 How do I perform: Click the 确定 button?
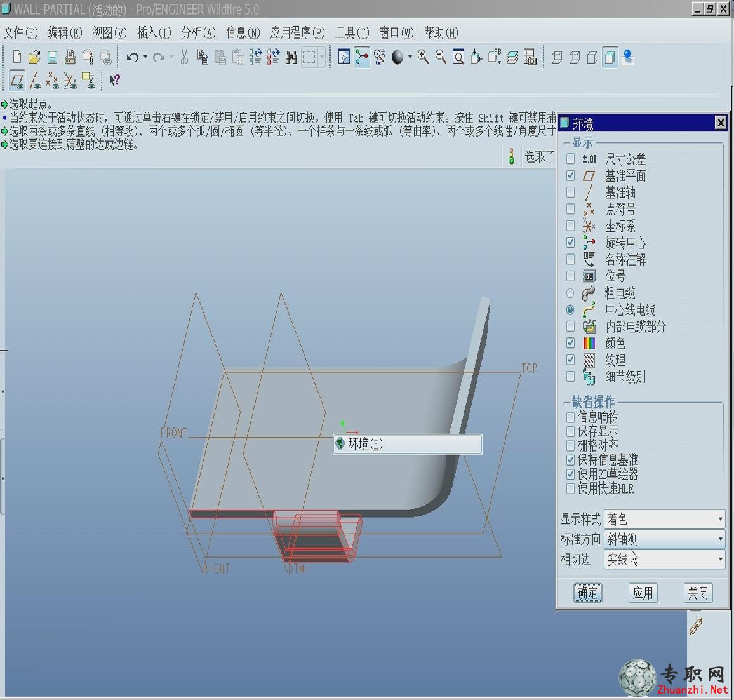coord(588,593)
